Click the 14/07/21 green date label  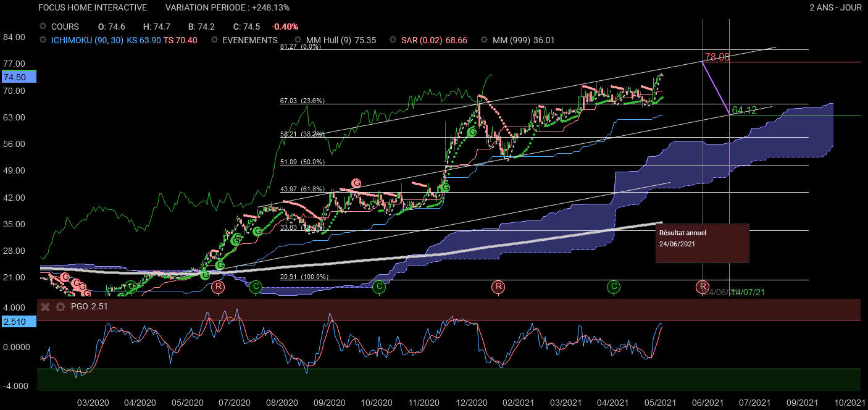coord(748,291)
